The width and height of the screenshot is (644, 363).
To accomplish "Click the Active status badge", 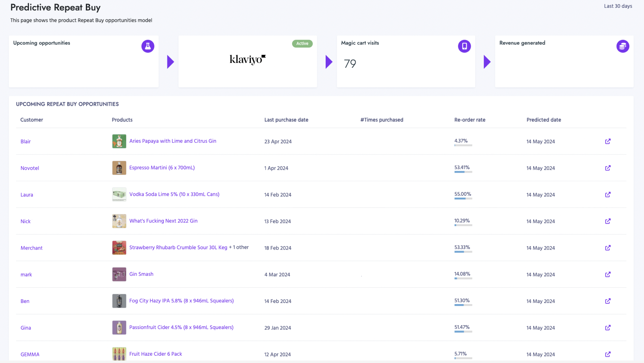I will pos(302,44).
